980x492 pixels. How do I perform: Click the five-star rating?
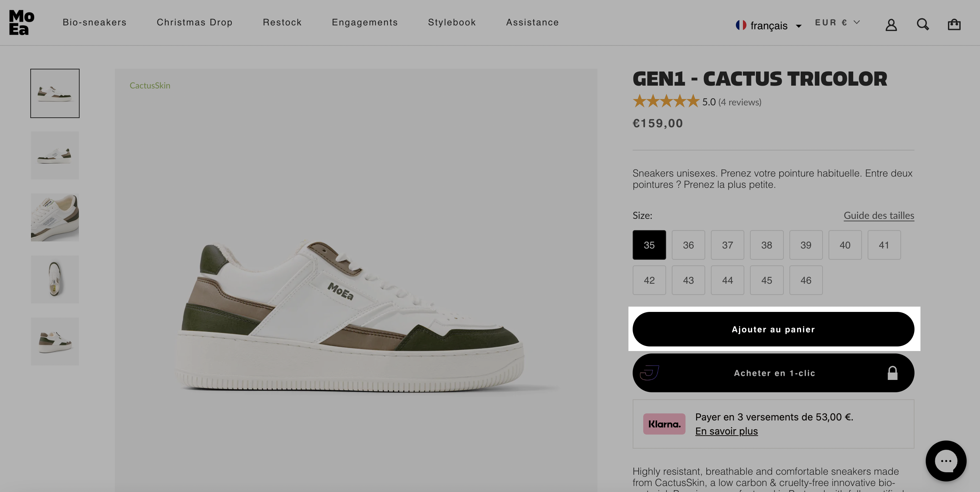(x=666, y=101)
